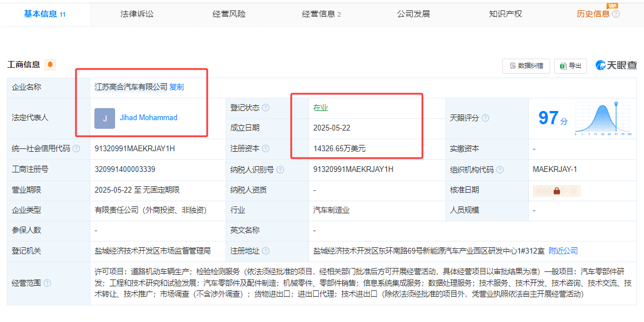Click the 企业名称 label cell
This screenshot has height=322, width=644.
pos(48,87)
